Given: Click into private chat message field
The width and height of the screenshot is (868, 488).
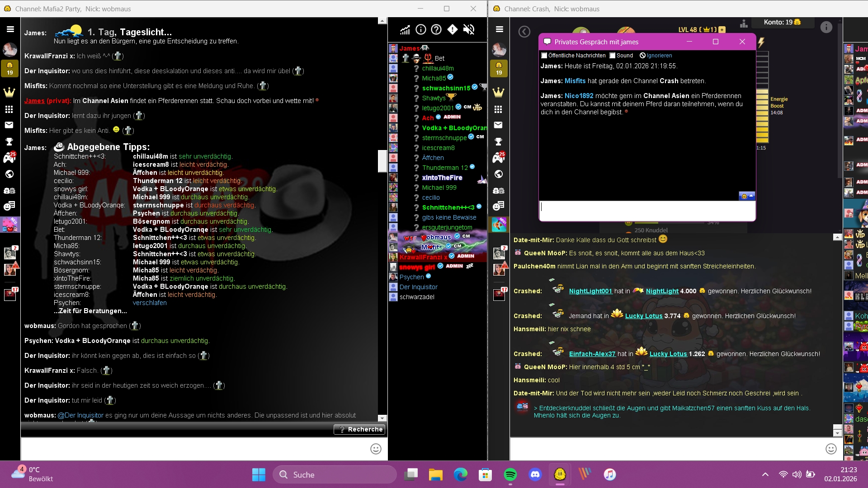Looking at the screenshot, I should click(646, 211).
